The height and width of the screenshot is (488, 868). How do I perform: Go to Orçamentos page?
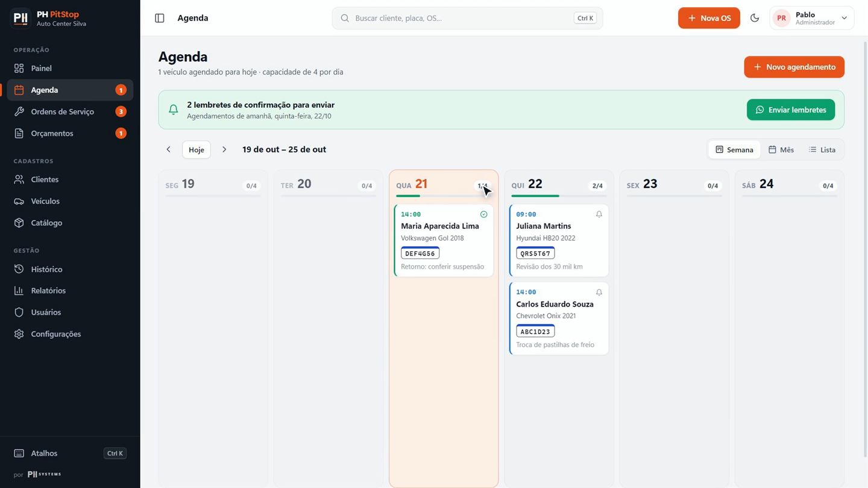click(x=70, y=133)
